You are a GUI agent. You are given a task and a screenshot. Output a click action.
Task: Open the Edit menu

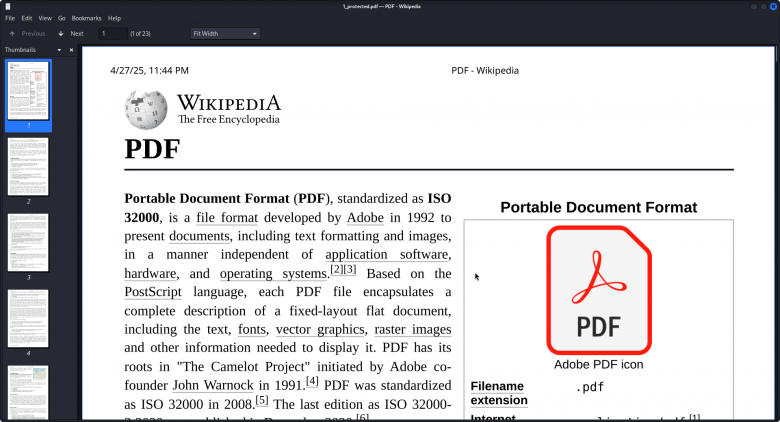27,18
